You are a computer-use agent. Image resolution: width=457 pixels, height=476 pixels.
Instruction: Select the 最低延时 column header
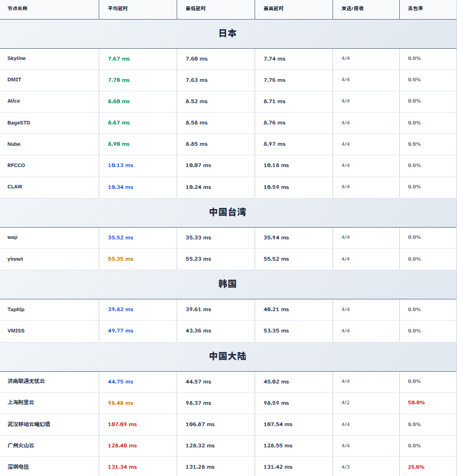click(195, 9)
